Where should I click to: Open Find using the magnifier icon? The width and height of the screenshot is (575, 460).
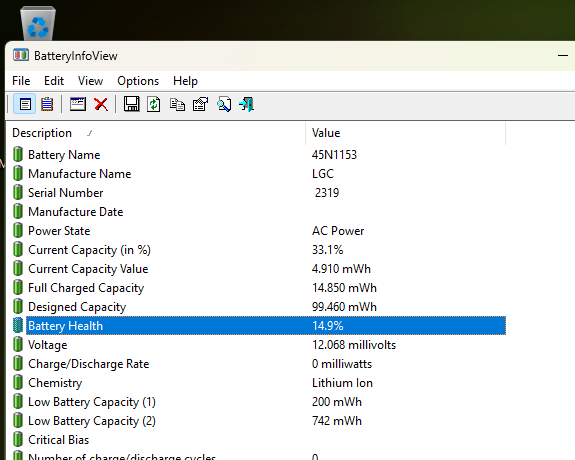(x=224, y=105)
